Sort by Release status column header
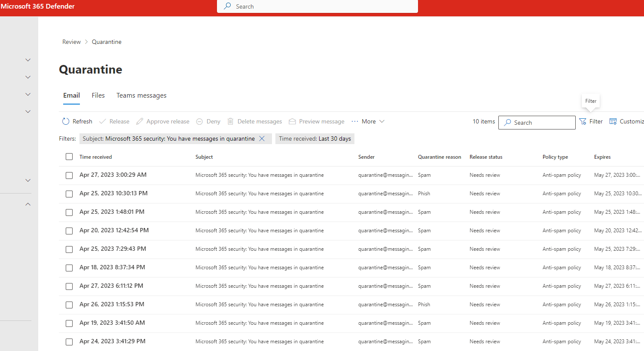Image resolution: width=644 pixels, height=351 pixels. 486,157
